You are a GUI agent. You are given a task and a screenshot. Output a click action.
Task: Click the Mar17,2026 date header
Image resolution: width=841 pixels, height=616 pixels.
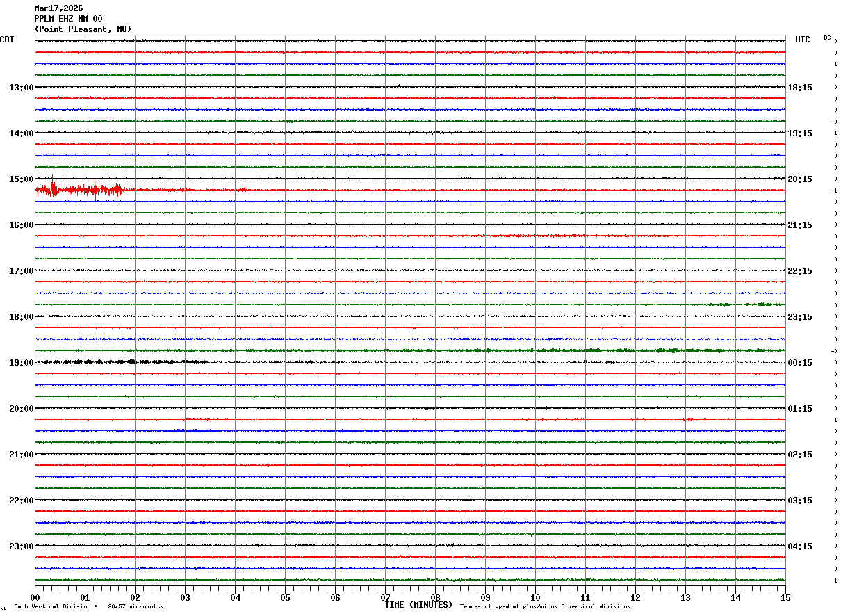[x=58, y=8]
